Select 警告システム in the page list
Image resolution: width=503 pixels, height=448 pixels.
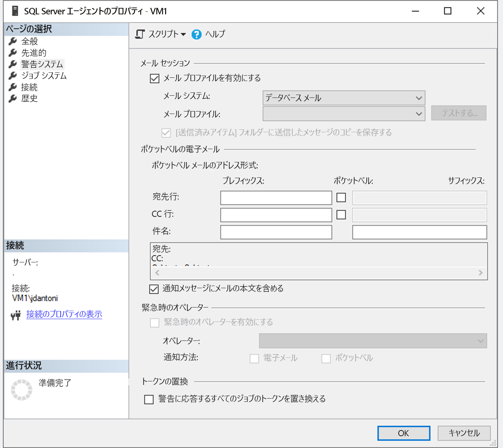point(42,64)
